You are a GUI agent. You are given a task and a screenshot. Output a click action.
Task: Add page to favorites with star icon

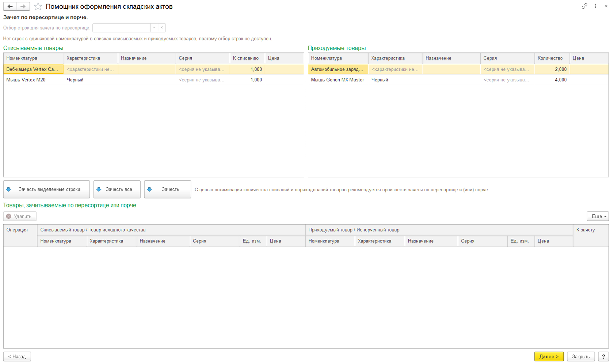click(x=38, y=7)
